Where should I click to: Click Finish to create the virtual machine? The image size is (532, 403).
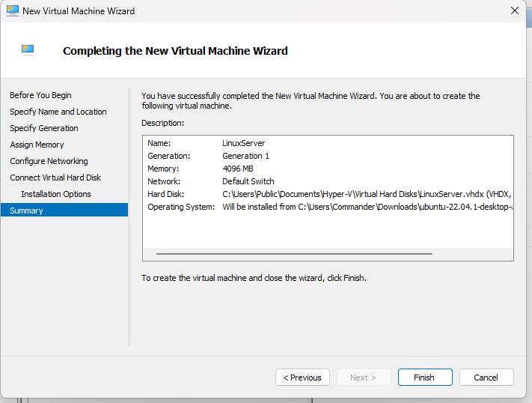tap(425, 378)
